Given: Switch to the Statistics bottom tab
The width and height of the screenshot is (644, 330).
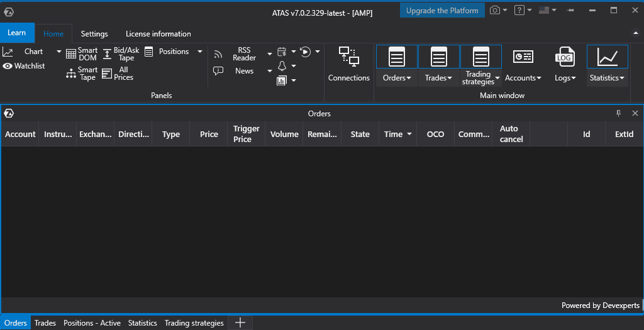Looking at the screenshot, I should pyautogui.click(x=143, y=323).
